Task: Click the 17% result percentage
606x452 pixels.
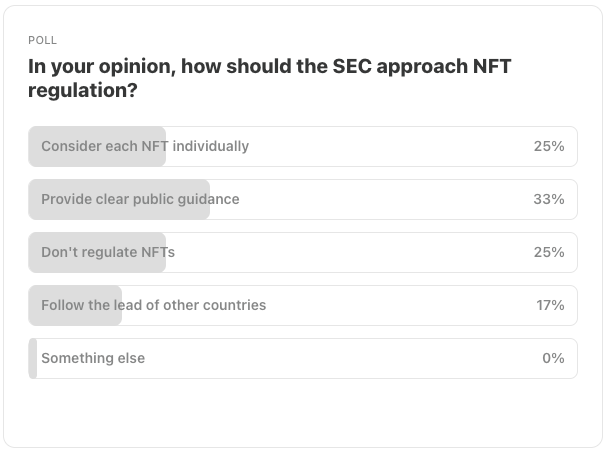Action: coord(550,305)
